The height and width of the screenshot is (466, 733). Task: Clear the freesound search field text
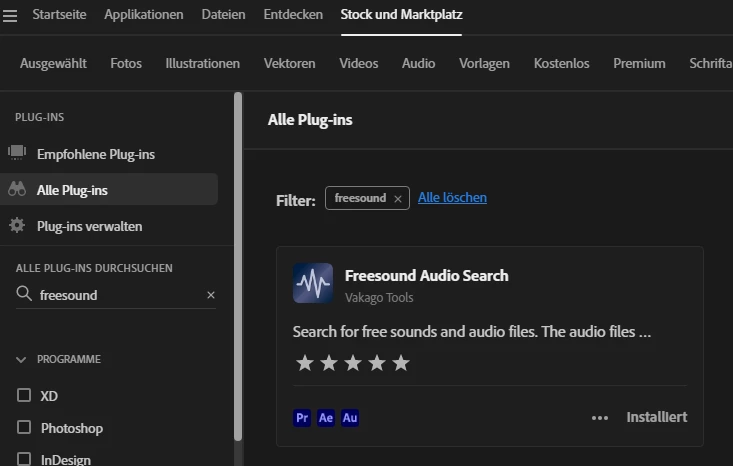point(211,295)
